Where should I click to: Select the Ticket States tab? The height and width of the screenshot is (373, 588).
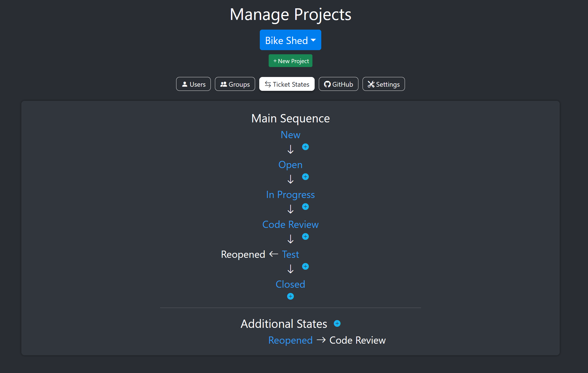(x=287, y=84)
